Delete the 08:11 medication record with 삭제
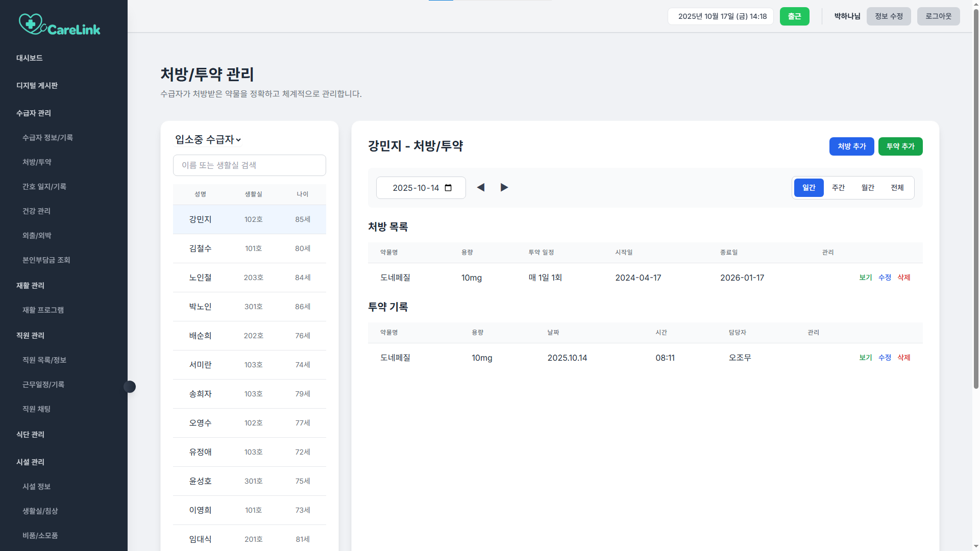The image size is (980, 551). 904,358
